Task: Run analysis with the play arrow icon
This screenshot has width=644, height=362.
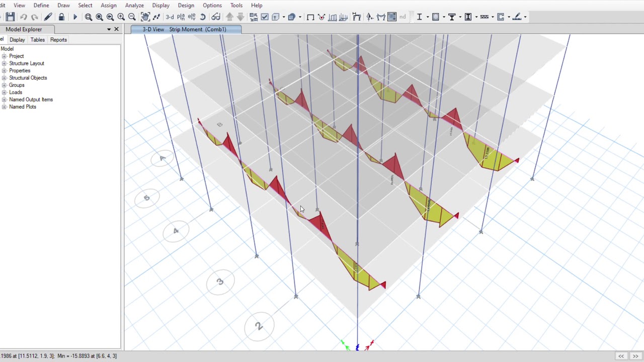Action: (75, 17)
